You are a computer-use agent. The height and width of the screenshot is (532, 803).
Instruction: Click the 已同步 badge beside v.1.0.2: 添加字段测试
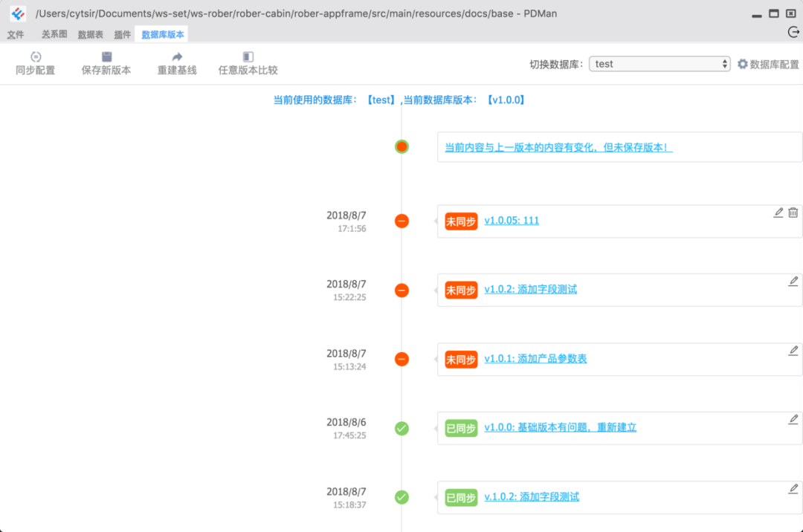[x=461, y=498]
